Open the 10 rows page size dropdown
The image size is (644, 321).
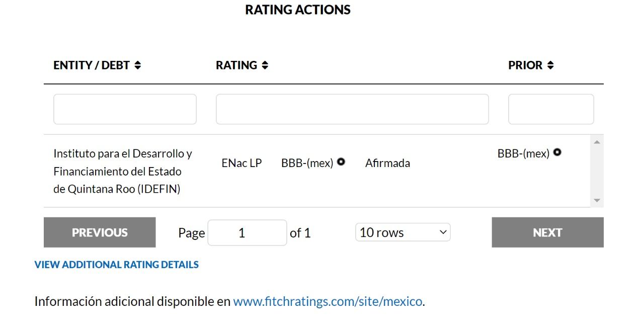(x=403, y=232)
